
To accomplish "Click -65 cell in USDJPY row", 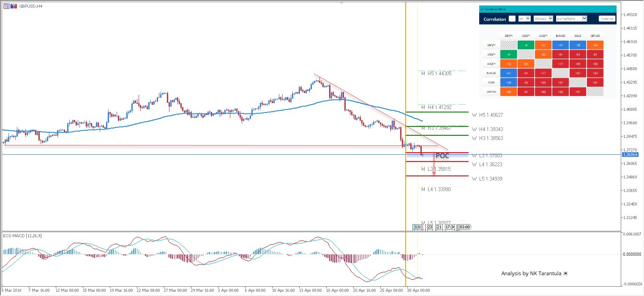I will pos(543,54).
